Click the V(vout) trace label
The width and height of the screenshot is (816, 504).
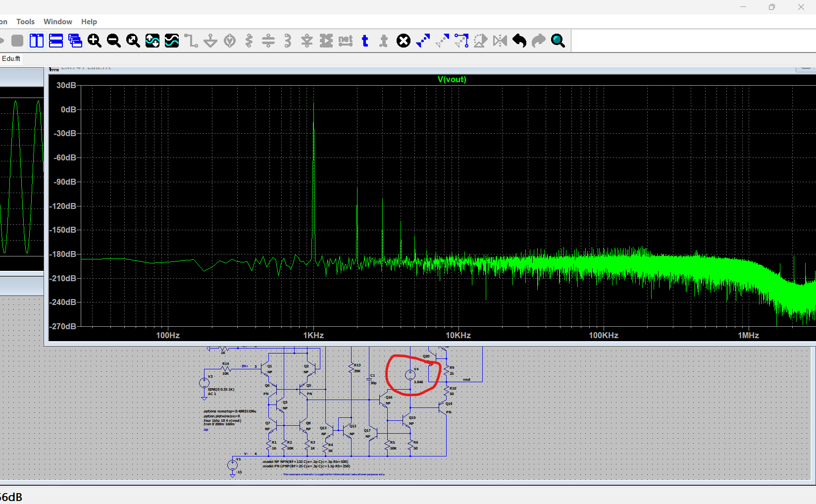tap(452, 79)
